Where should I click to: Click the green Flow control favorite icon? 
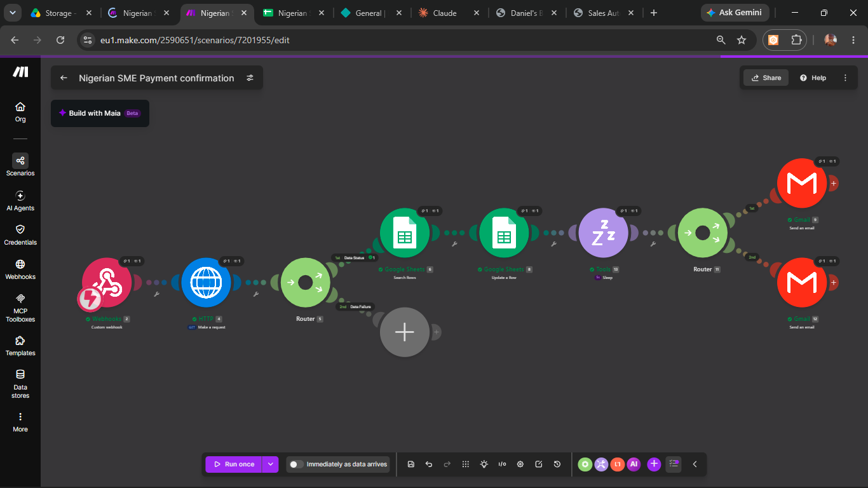(x=585, y=464)
